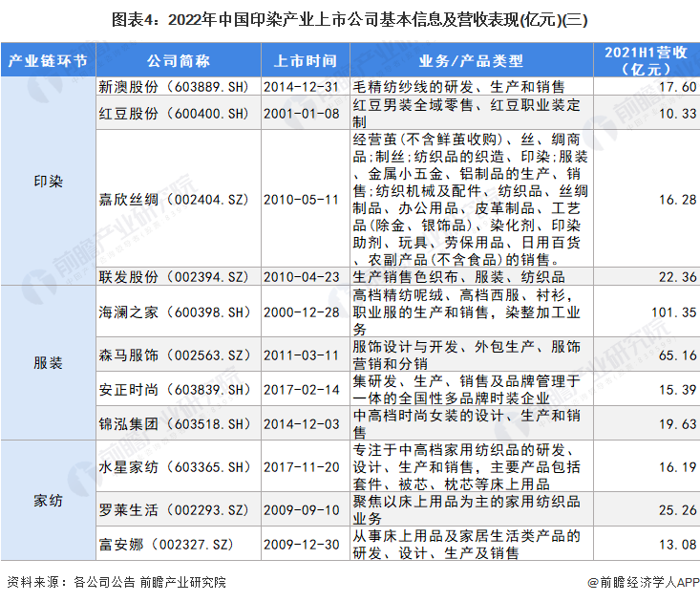Select the 印染 category cell
700x602 pixels.
[48, 182]
